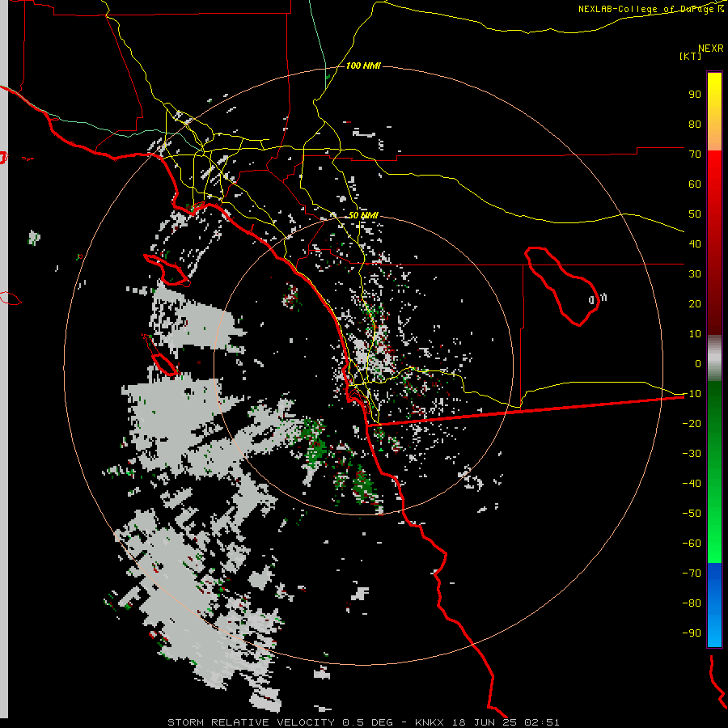Click the 10 value on the velocity scale
Screen dimensions: 728x728
click(x=695, y=334)
